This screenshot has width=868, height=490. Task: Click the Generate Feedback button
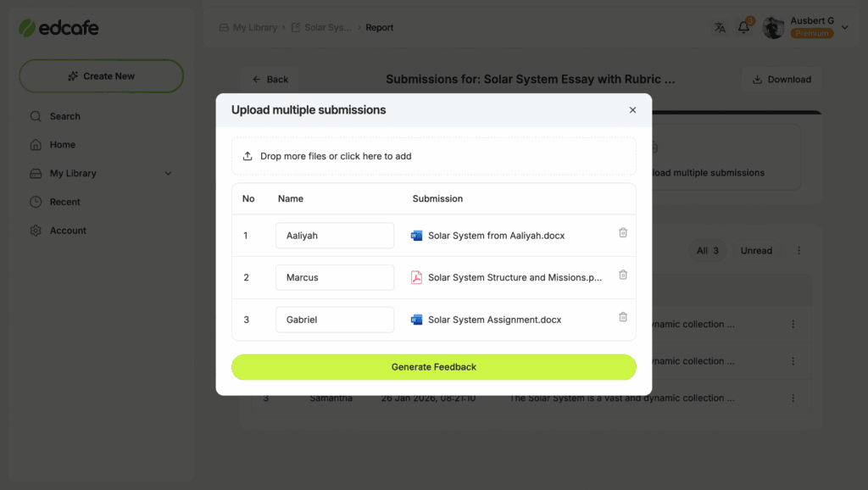point(433,367)
